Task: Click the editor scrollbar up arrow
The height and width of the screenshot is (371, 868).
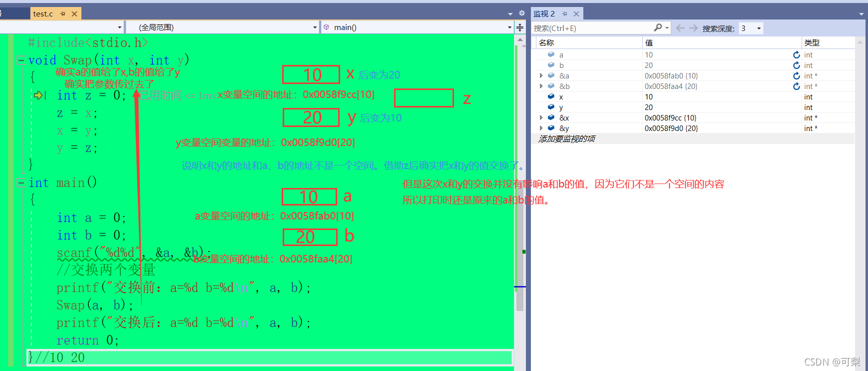Action: (x=520, y=39)
